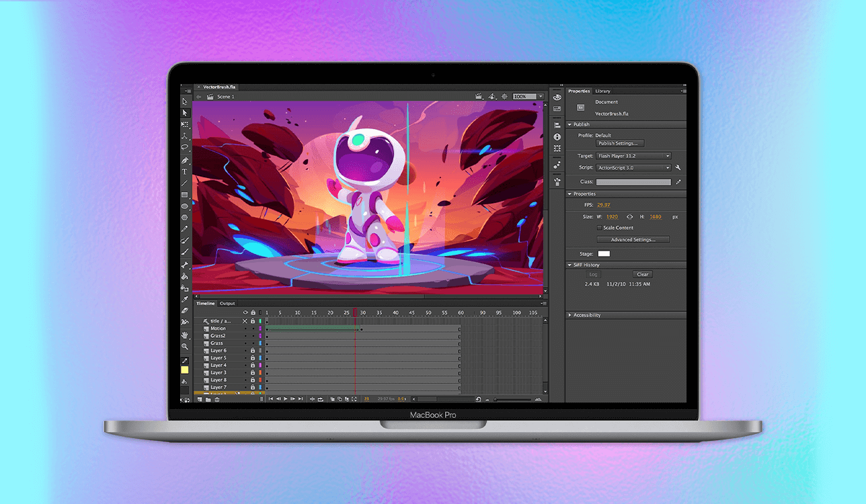Screen dimensions: 866x504
Task: Open the Target Flash Player dropdown
Action: point(633,156)
